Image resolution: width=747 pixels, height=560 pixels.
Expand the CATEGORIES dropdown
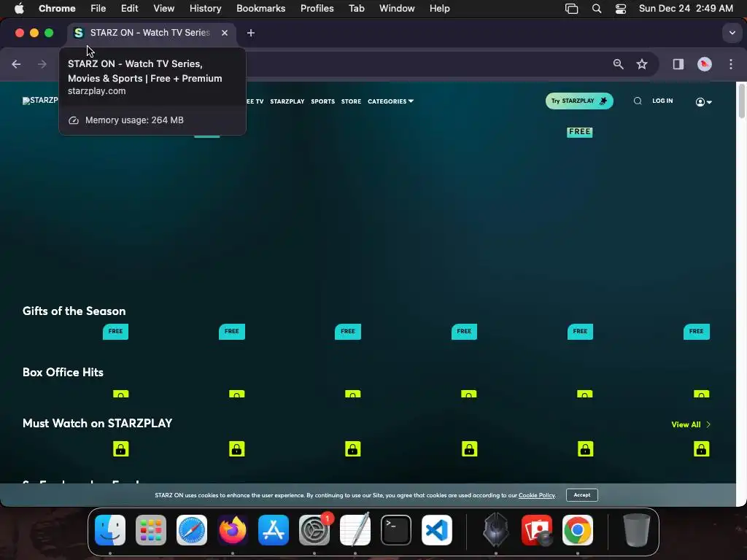(390, 101)
